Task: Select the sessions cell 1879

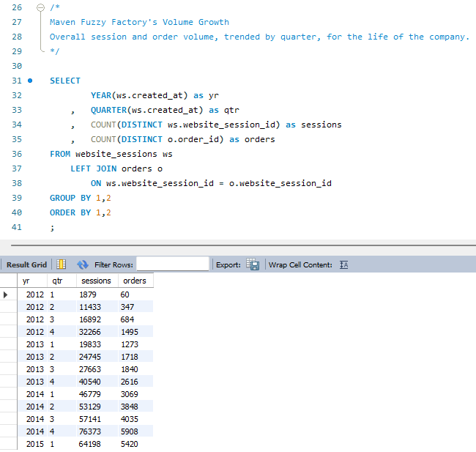Action: pos(97,294)
